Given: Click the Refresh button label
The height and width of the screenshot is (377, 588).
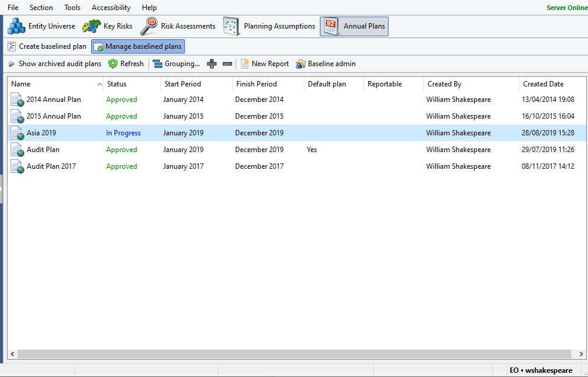Looking at the screenshot, I should [x=132, y=64].
